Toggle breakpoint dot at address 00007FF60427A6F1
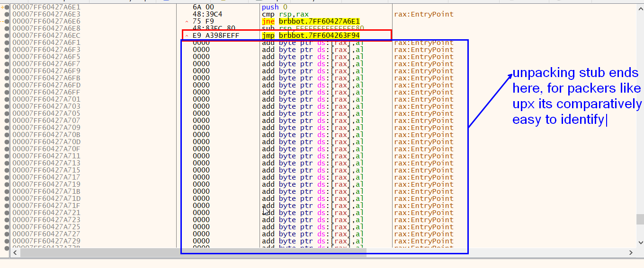 pyautogui.click(x=7, y=43)
